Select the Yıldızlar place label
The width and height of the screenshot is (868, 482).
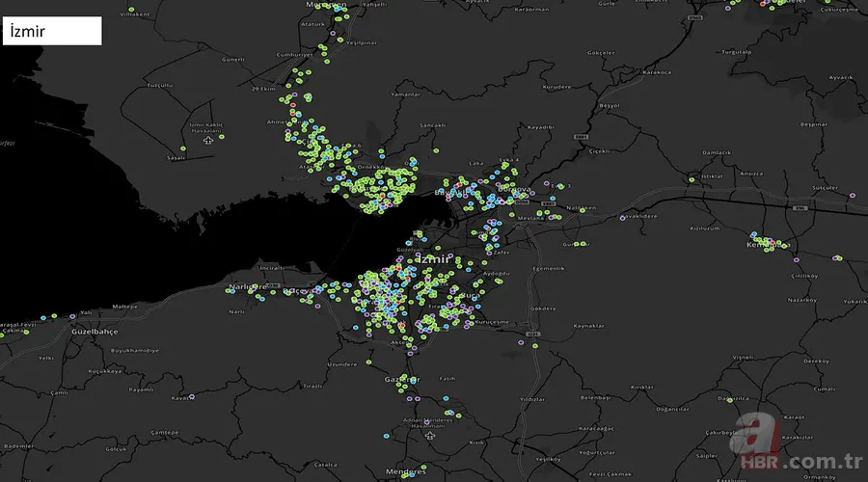pos(532,399)
